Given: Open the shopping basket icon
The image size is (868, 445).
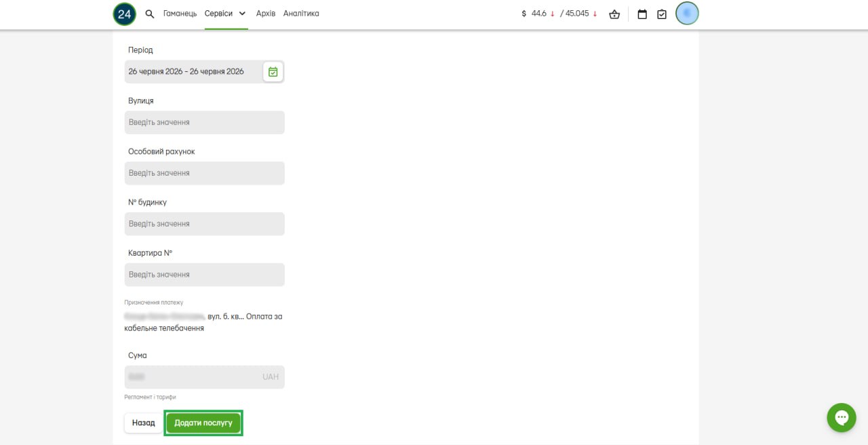Looking at the screenshot, I should coord(614,14).
